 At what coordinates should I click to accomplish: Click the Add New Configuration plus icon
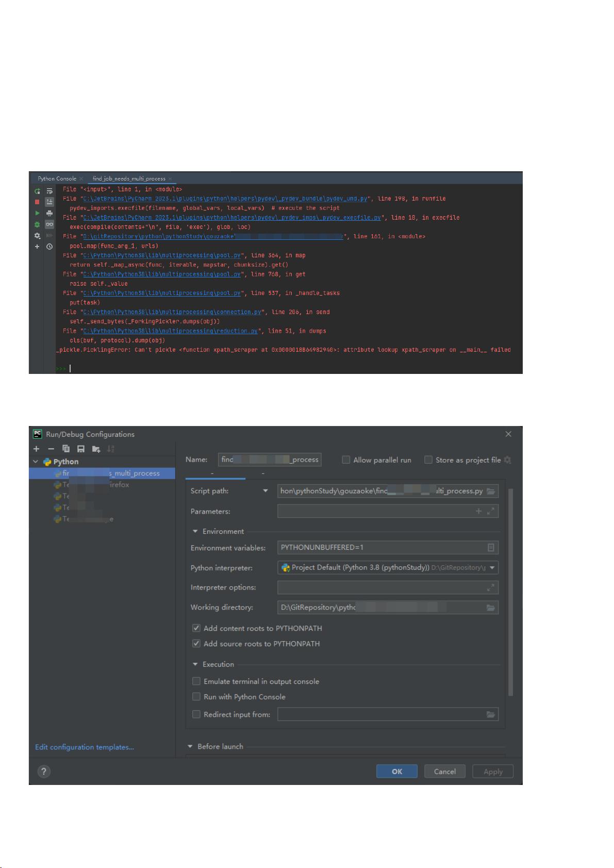[36, 449]
